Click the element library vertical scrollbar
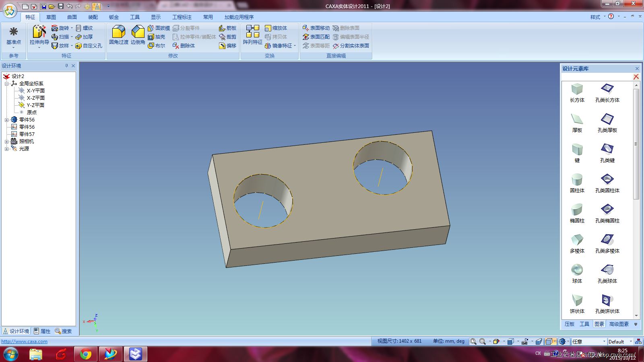This screenshot has height=362, width=644. 636,144
